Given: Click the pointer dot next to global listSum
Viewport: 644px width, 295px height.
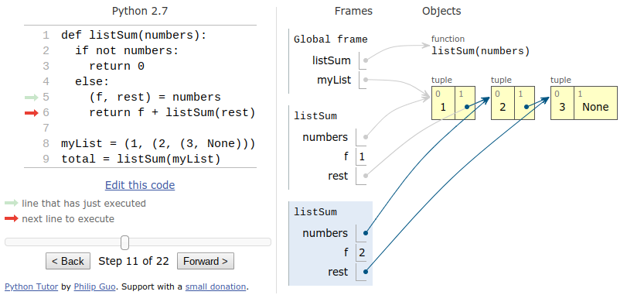Looking at the screenshot, I should pos(366,60).
